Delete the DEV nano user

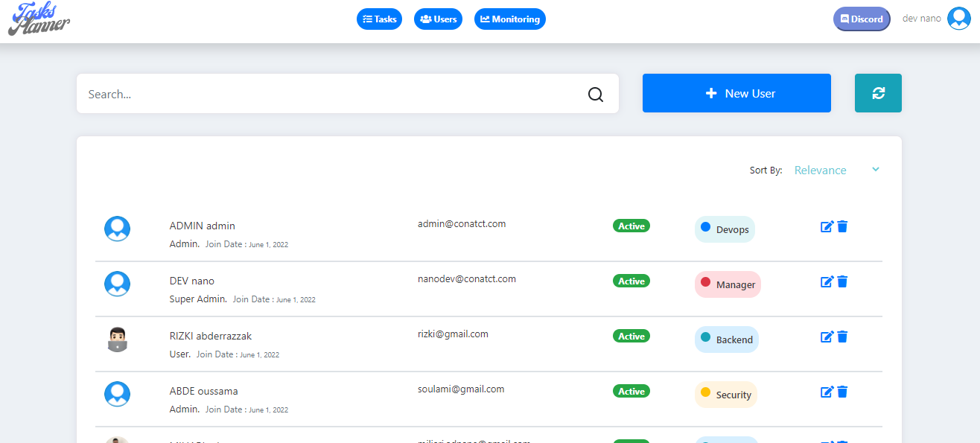842,281
